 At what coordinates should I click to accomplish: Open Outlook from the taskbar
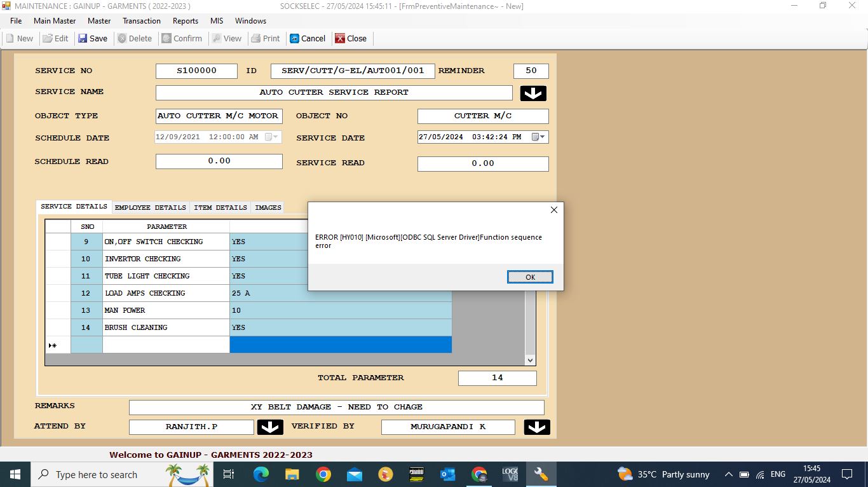(448, 474)
